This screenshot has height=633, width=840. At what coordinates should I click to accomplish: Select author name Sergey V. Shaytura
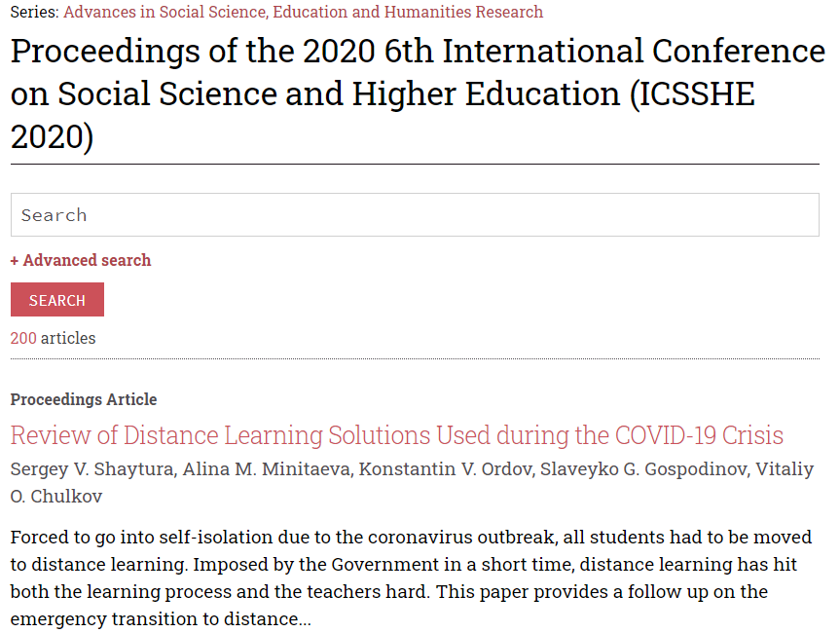[92, 469]
